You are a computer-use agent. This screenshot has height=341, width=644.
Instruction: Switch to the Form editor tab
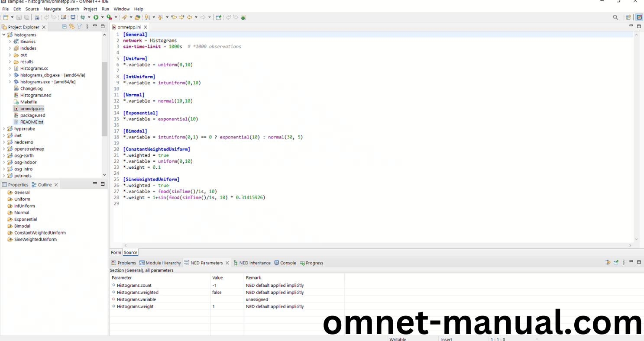[x=116, y=253]
